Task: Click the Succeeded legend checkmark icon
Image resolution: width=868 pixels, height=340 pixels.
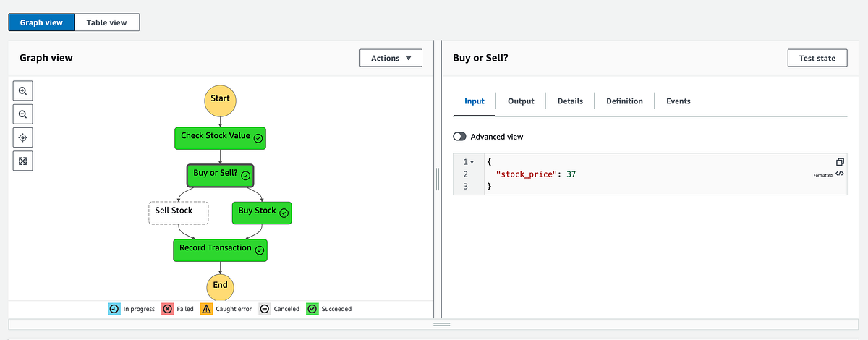Action: [x=312, y=309]
